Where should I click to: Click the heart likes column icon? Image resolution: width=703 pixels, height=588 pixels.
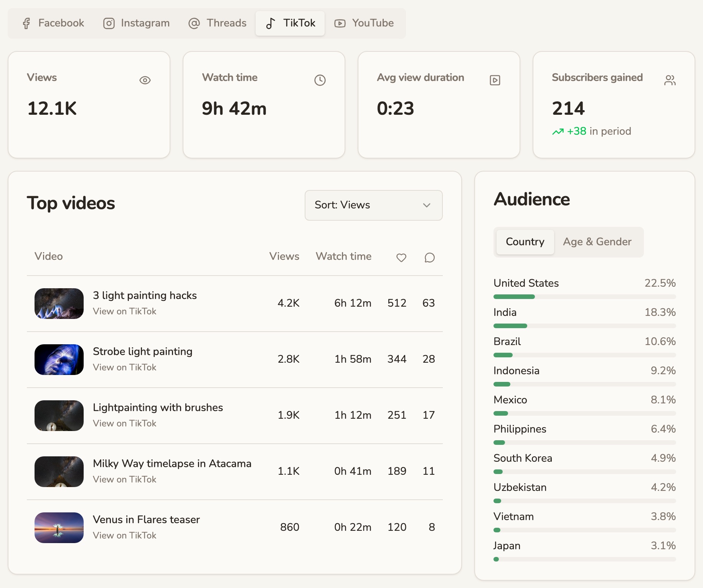[401, 258]
